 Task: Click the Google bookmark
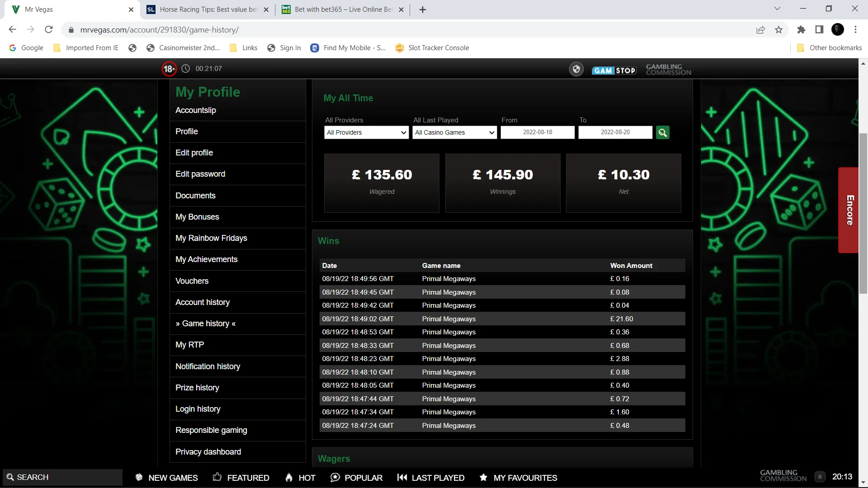pyautogui.click(x=26, y=48)
